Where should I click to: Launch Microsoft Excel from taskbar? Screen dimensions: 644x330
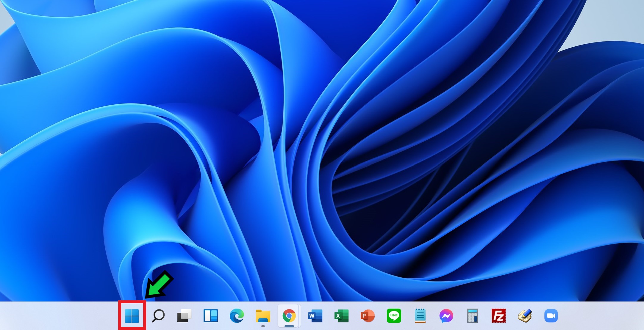pyautogui.click(x=341, y=316)
